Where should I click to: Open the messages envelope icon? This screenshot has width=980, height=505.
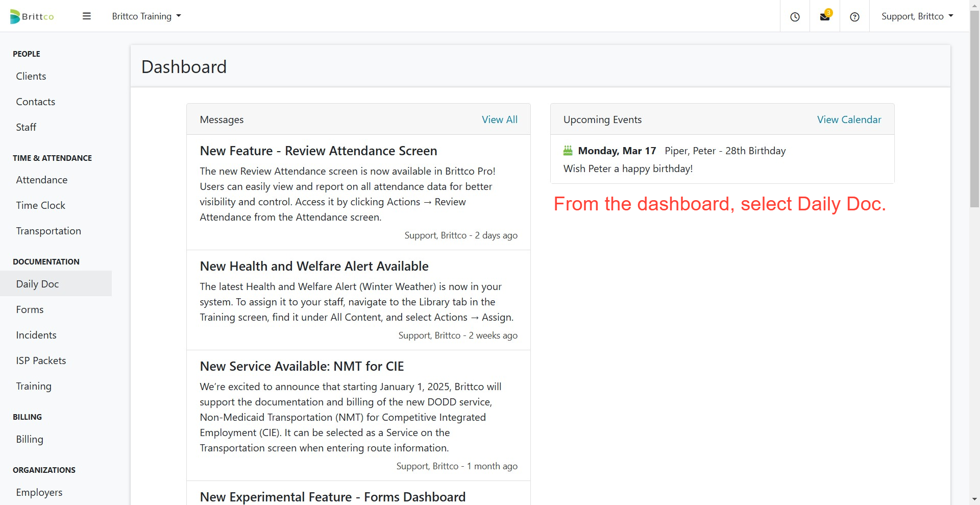(x=824, y=17)
